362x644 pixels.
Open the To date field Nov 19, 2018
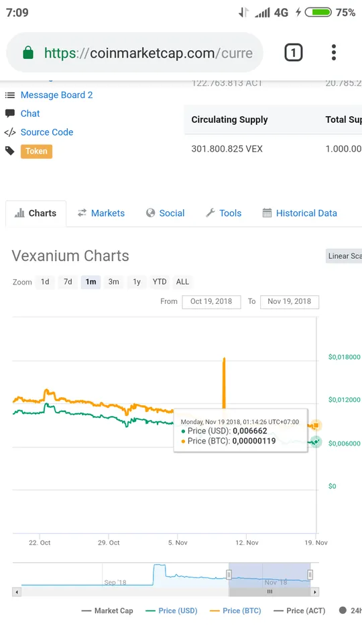(x=290, y=301)
